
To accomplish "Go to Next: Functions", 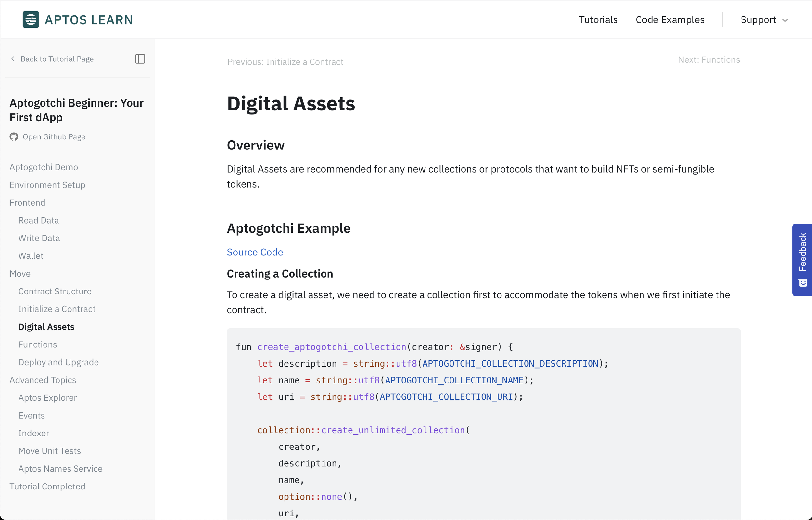I will tap(709, 59).
